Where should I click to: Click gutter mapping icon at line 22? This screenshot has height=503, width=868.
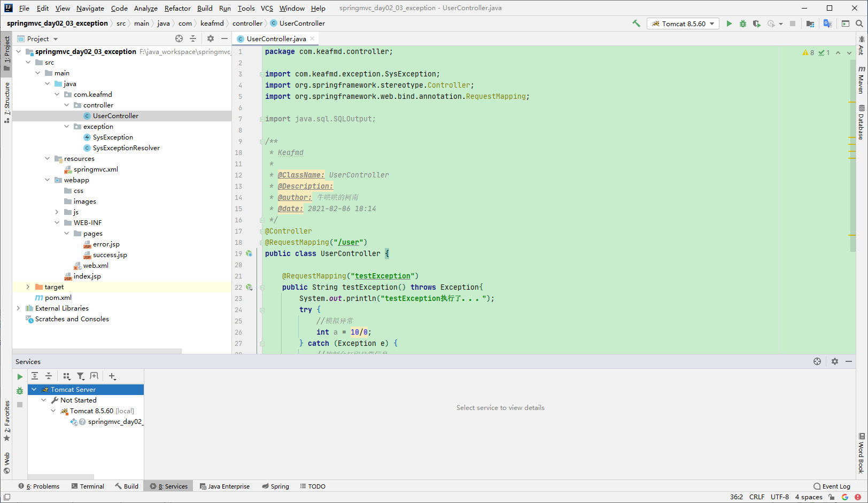click(x=249, y=288)
